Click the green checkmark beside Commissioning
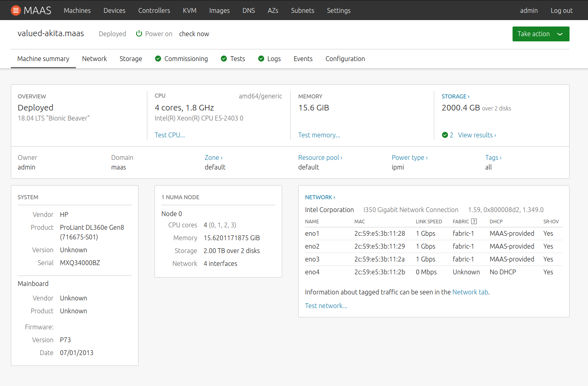The image size is (588, 386). click(158, 59)
